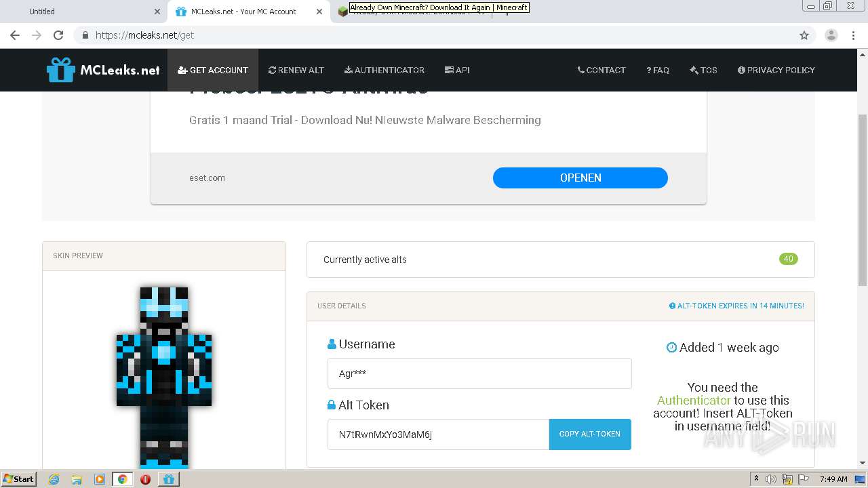Click the clock icon beside Added
The image size is (868, 488).
[x=671, y=347]
